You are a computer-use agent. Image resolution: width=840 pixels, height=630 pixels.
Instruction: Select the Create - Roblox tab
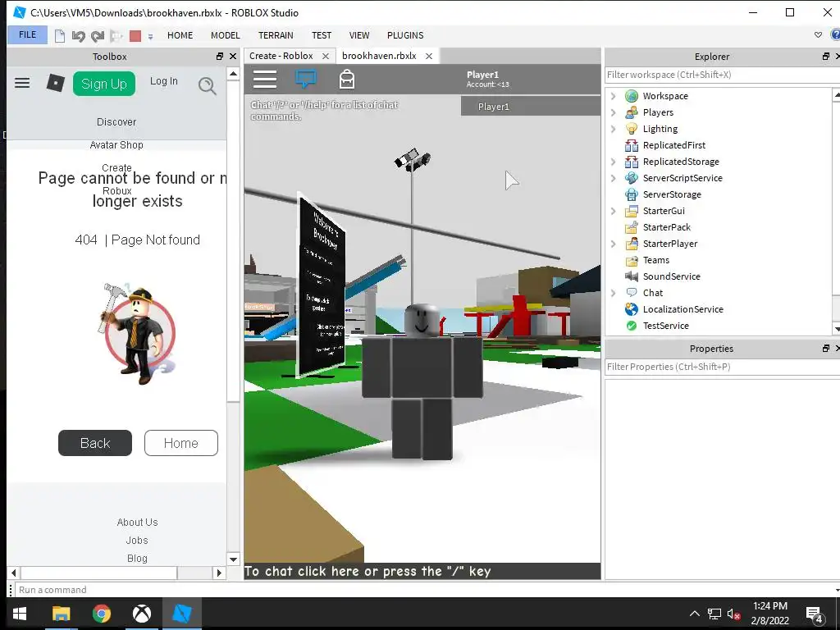pos(281,56)
